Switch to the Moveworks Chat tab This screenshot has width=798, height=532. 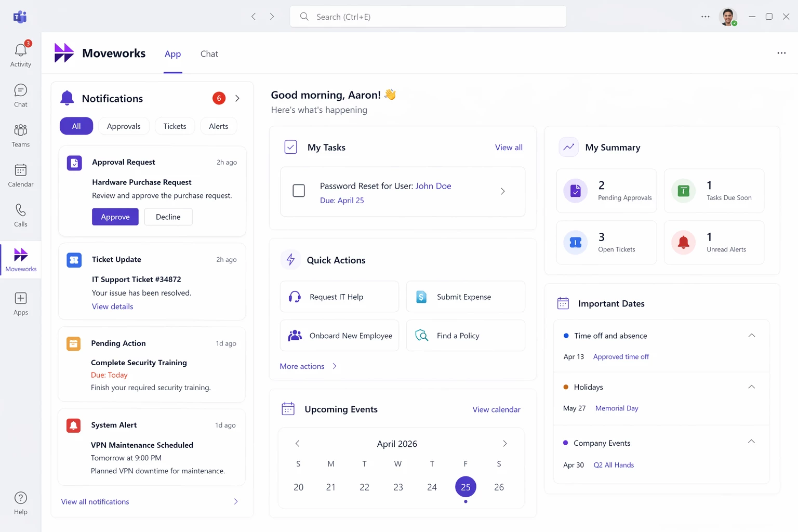coord(209,54)
